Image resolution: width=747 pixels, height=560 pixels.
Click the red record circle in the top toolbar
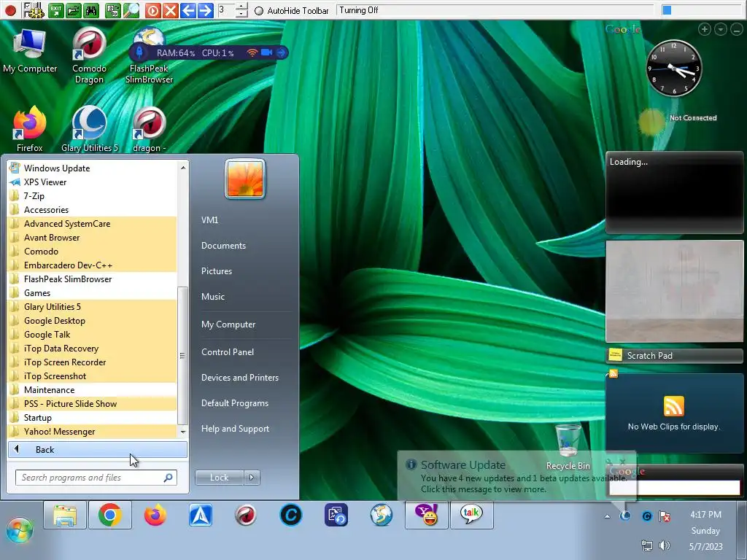point(10,10)
